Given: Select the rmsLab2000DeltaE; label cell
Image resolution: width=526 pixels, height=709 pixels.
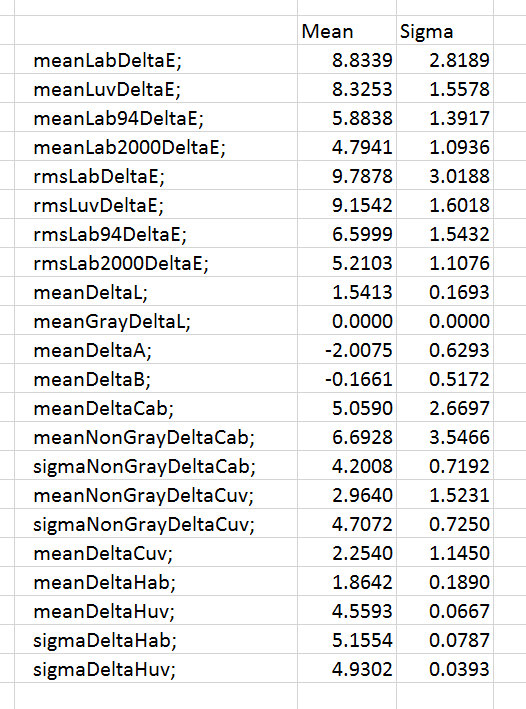Looking at the screenshot, I should (x=156, y=262).
